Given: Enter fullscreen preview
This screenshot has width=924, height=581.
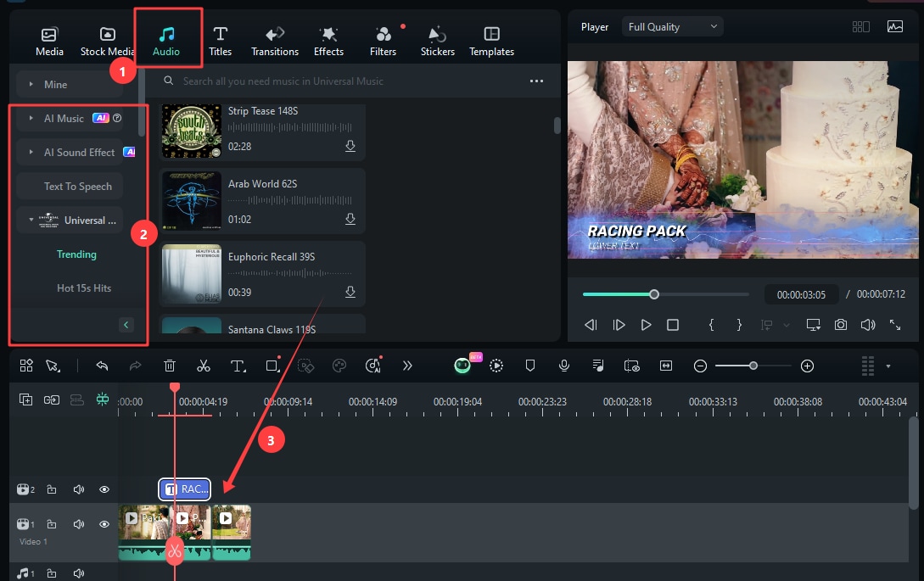Looking at the screenshot, I should [895, 325].
